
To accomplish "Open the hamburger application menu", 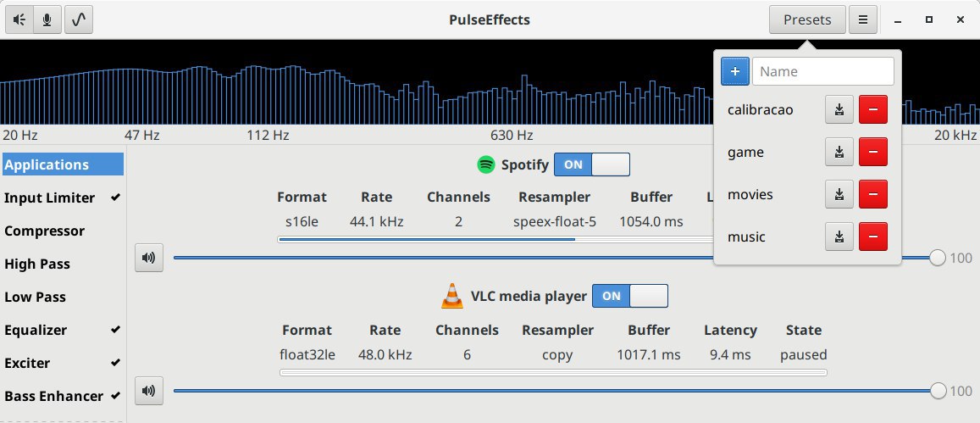I will pyautogui.click(x=862, y=19).
